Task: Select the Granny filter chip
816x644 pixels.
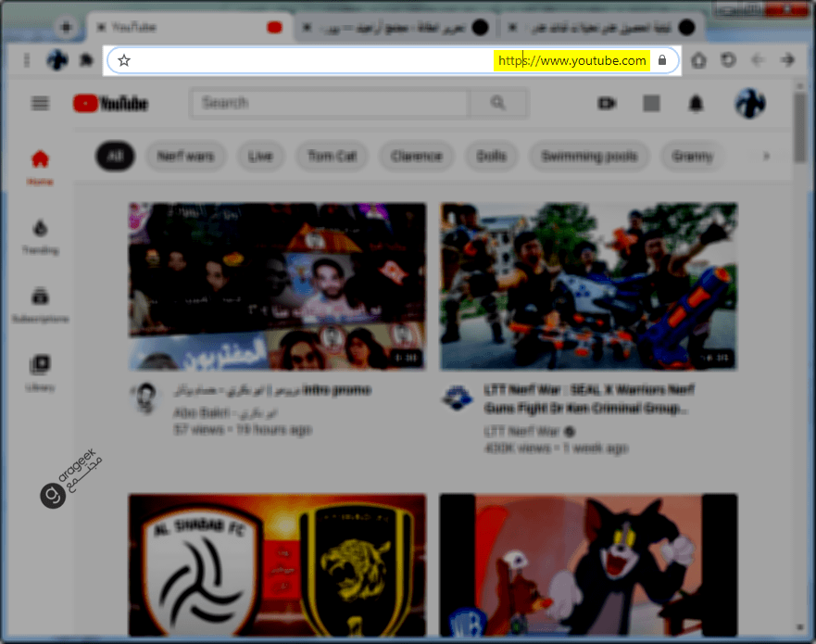Action: (692, 157)
